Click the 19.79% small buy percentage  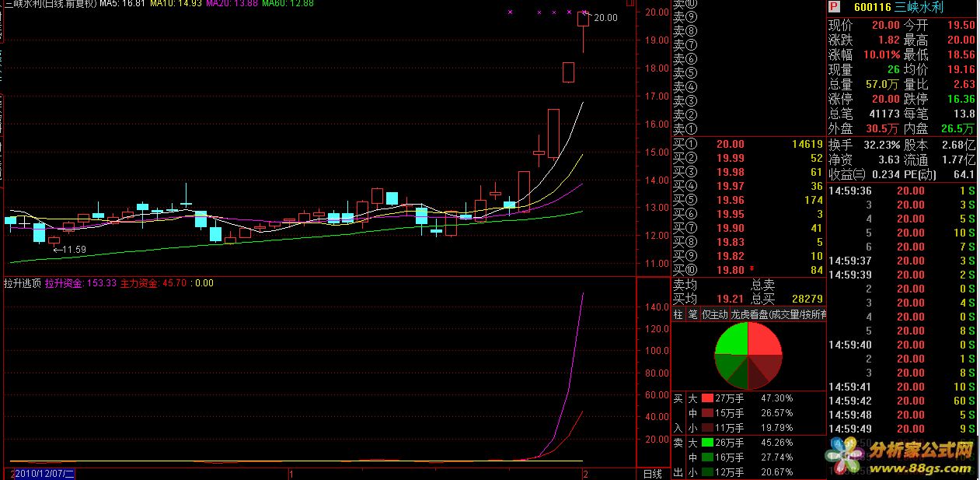point(776,428)
